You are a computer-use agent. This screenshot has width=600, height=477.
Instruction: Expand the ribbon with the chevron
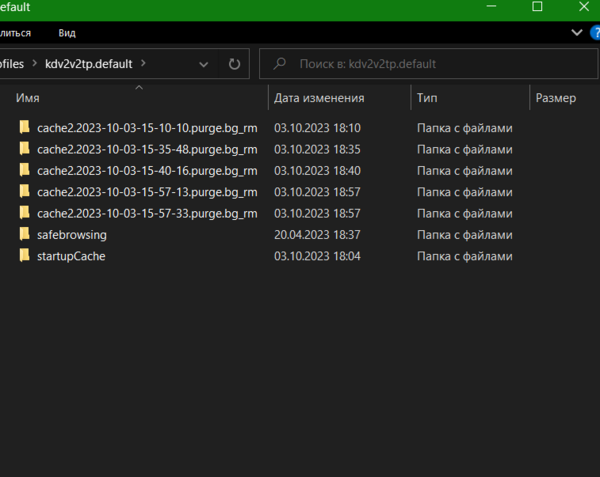pyautogui.click(x=577, y=33)
